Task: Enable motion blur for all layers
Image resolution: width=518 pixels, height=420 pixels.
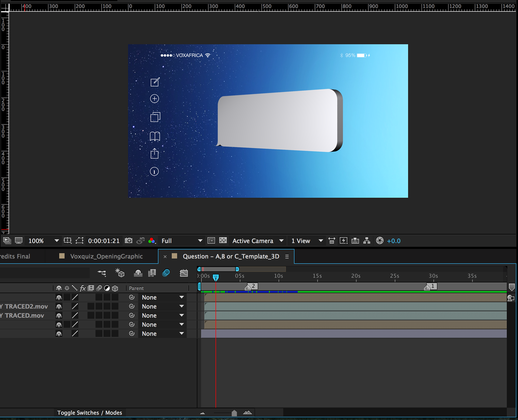Action: pos(166,273)
